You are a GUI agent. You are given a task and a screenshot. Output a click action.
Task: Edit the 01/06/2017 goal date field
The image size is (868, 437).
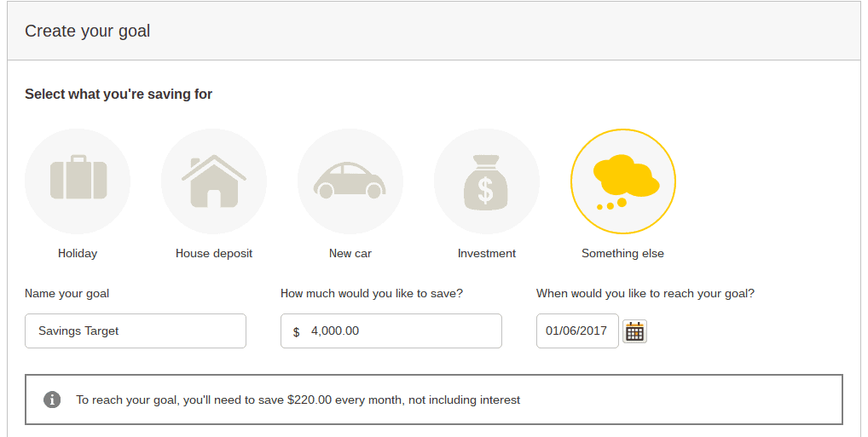coord(577,331)
